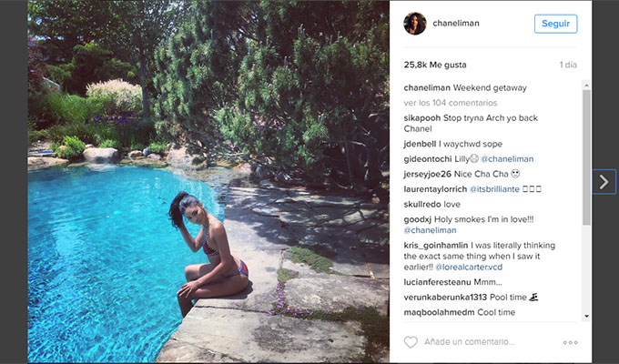The image size is (619, 364).
Task: Click the comments scrollbar thumb
Action: click(586, 157)
